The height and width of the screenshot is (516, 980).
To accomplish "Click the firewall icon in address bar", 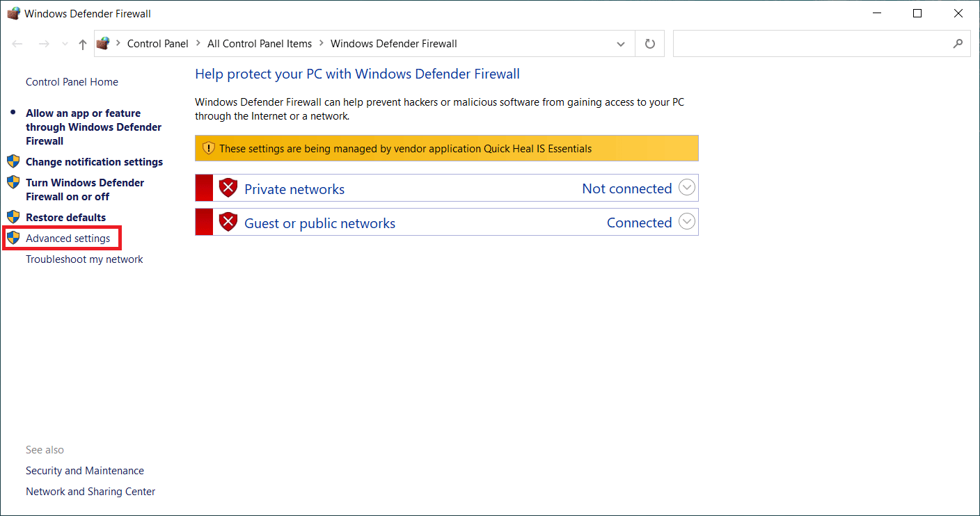I will [x=103, y=43].
